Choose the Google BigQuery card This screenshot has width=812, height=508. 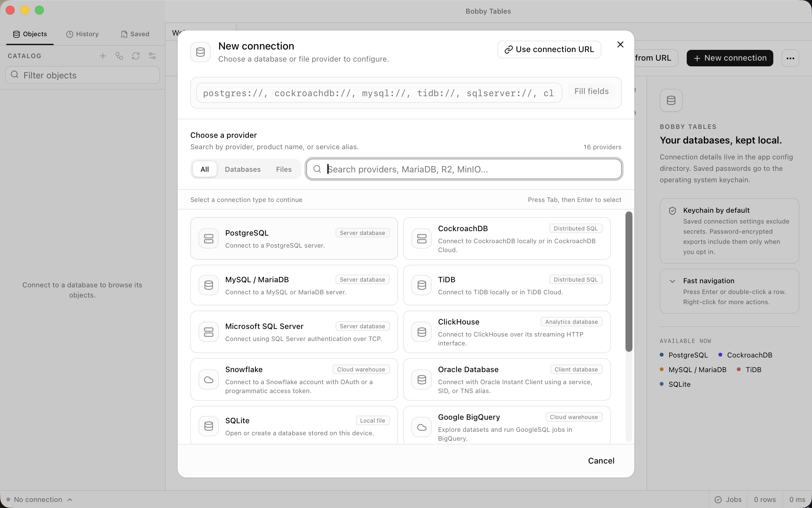tap(507, 425)
